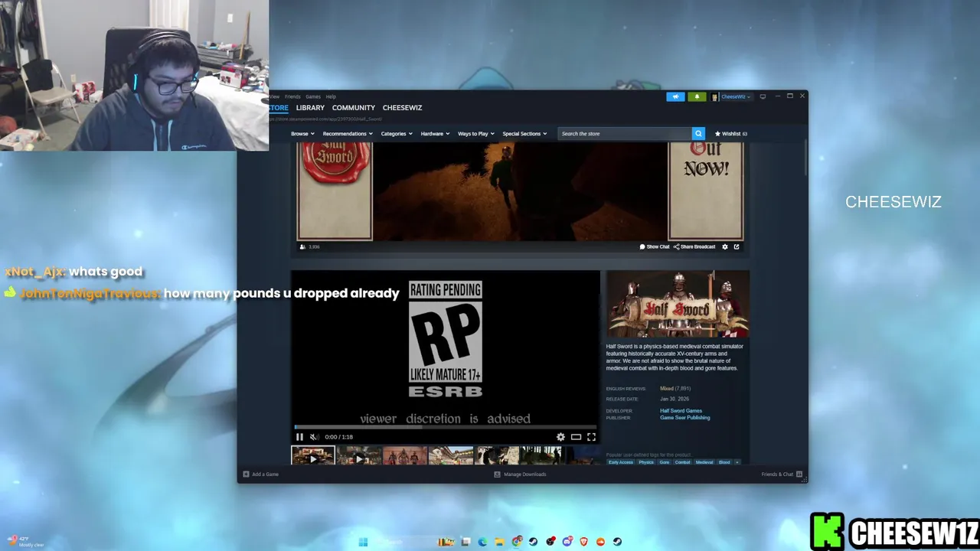Focus the Search the store field

[625, 133]
